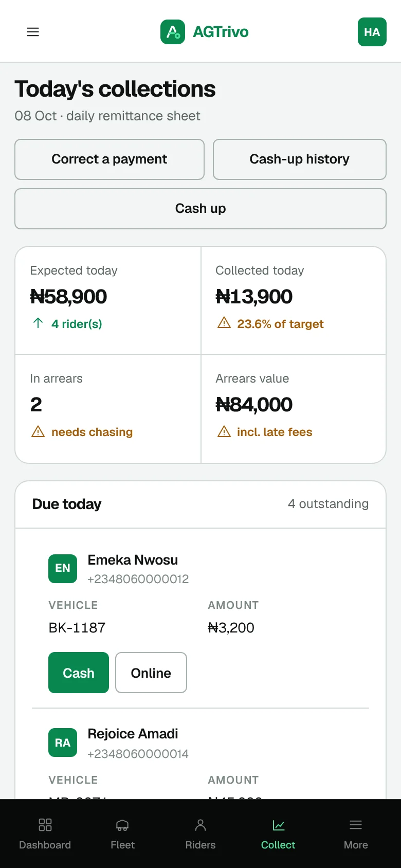Open the More menu icon
Image resolution: width=401 pixels, height=868 pixels.
[356, 825]
